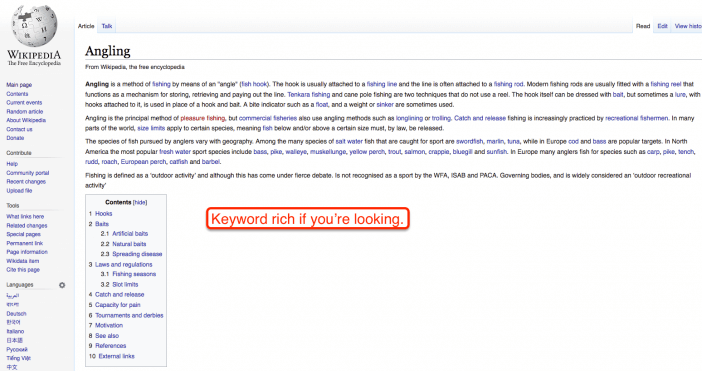Open commercial fisheries link
The height and width of the screenshot is (371, 702).
(268, 118)
